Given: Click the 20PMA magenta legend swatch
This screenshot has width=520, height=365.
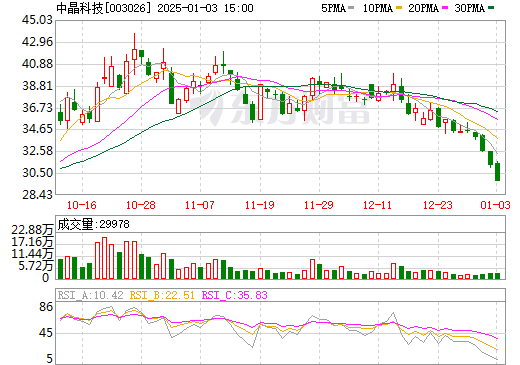Looking at the screenshot, I should (445, 7).
